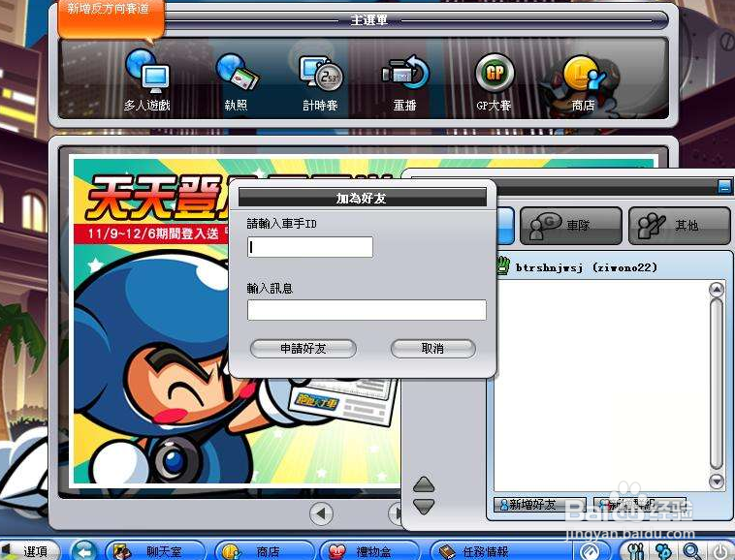Switch to the 其他 tab
Image resolution: width=735 pixels, height=560 pixels.
tap(680, 226)
